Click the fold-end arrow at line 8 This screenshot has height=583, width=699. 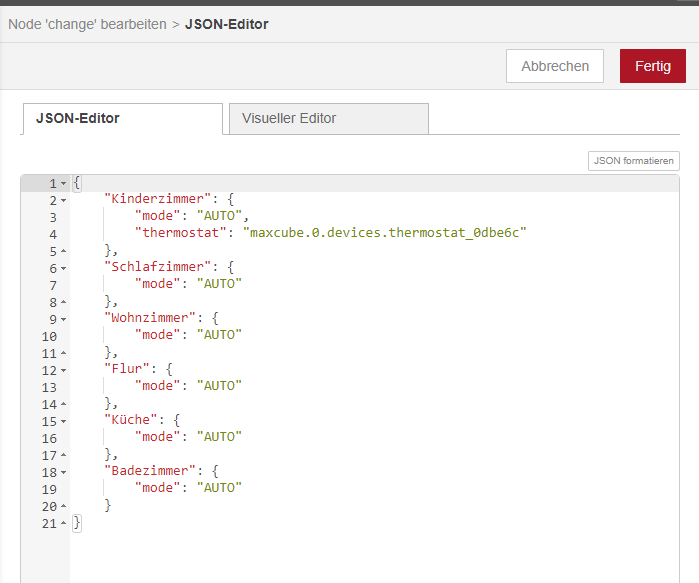[x=63, y=302]
